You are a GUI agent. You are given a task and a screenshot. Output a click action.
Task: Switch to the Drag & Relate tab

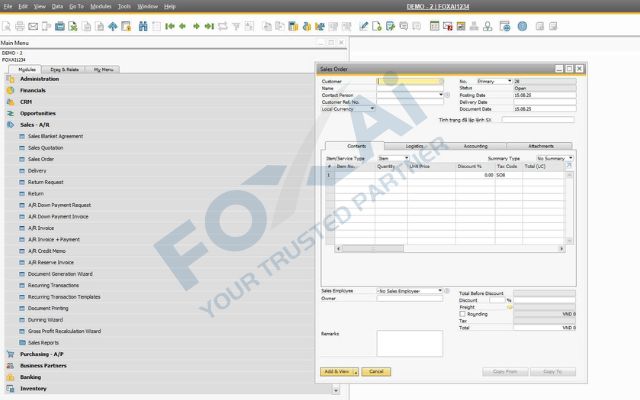64,69
